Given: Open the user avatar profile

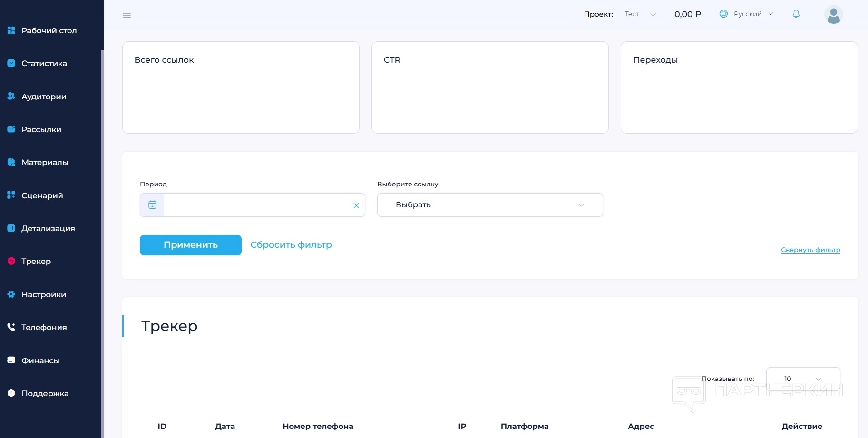Looking at the screenshot, I should (x=833, y=15).
